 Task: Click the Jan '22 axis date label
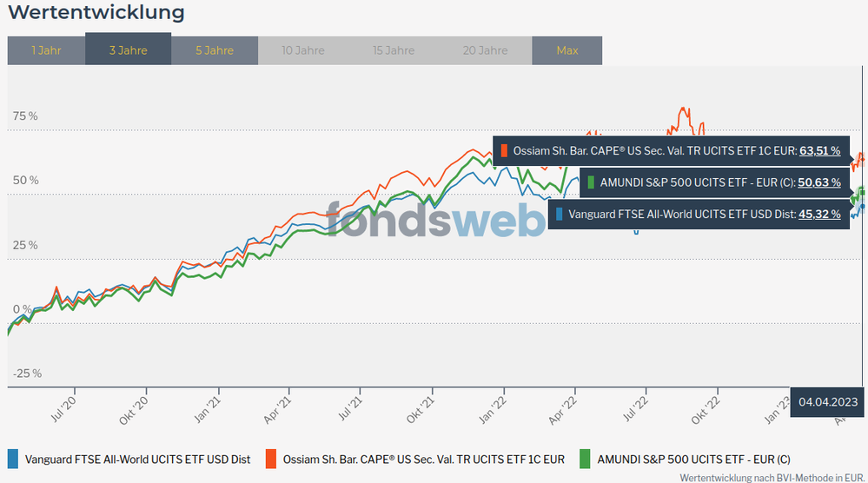point(494,410)
